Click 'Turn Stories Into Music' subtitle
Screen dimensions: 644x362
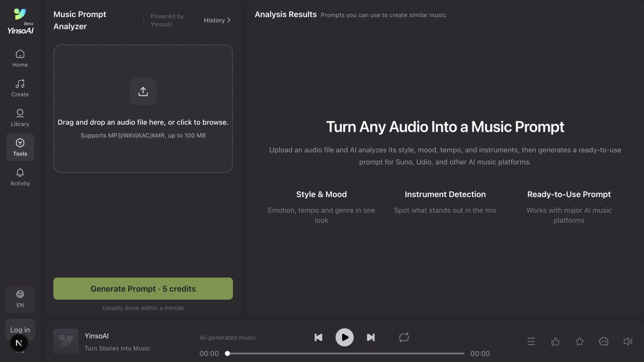(117, 348)
